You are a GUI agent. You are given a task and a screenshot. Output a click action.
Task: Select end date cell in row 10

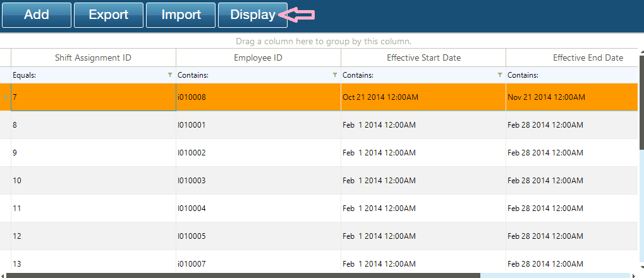(572, 181)
